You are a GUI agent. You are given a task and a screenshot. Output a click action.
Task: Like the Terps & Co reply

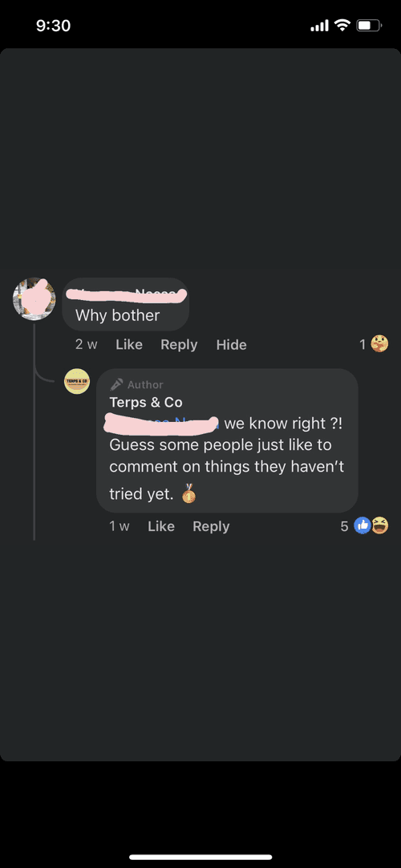tap(161, 526)
